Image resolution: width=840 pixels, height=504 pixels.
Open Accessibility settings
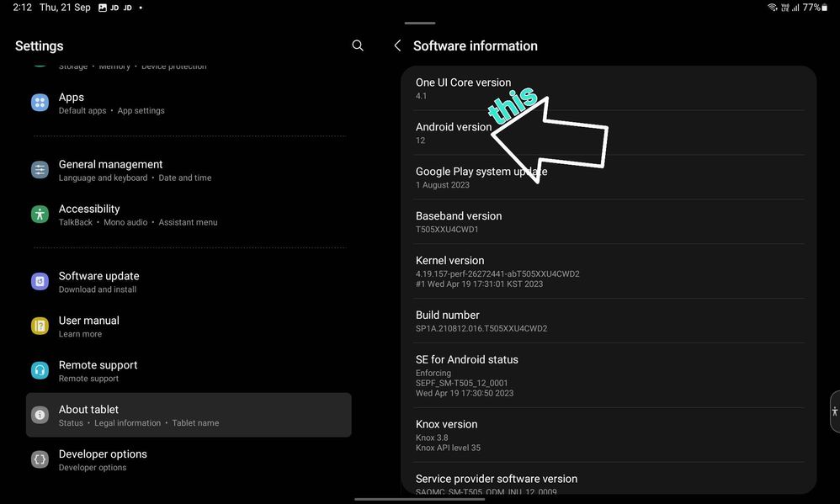coord(189,215)
